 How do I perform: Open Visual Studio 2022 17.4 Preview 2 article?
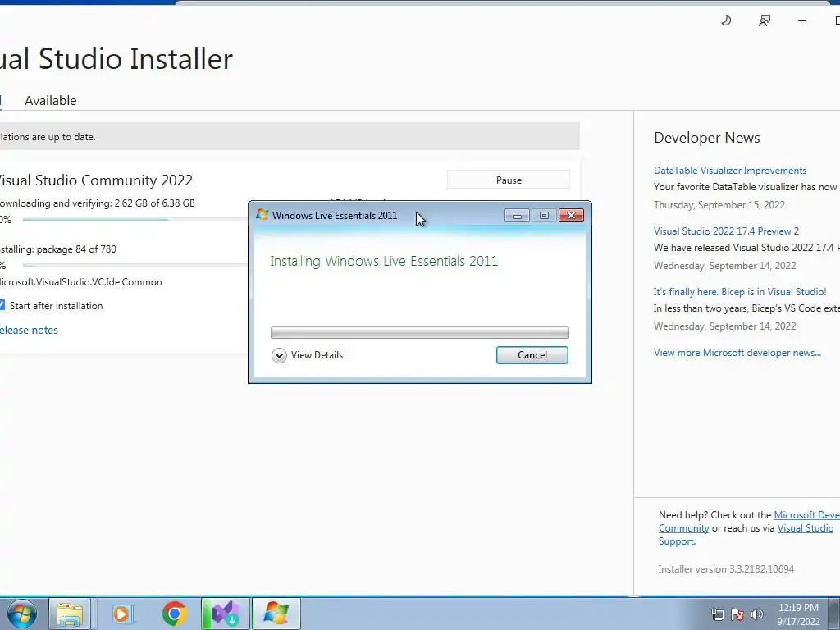point(726,231)
